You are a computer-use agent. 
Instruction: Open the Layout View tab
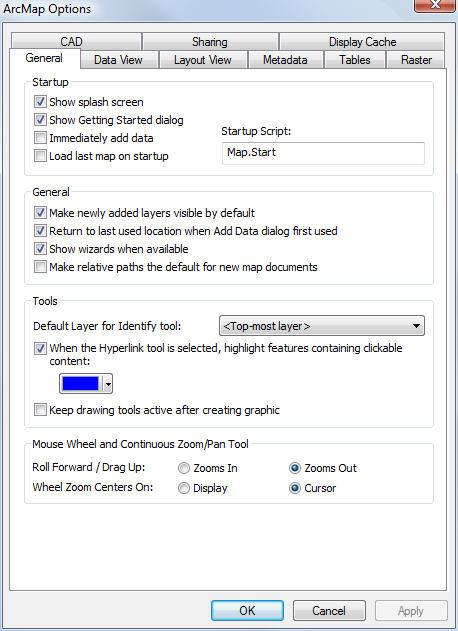tap(203, 60)
